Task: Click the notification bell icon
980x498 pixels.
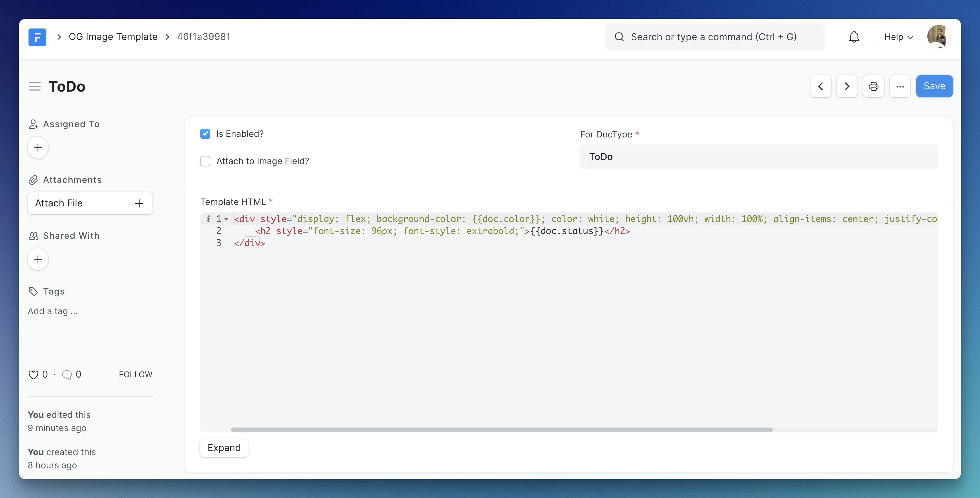Action: (x=854, y=36)
